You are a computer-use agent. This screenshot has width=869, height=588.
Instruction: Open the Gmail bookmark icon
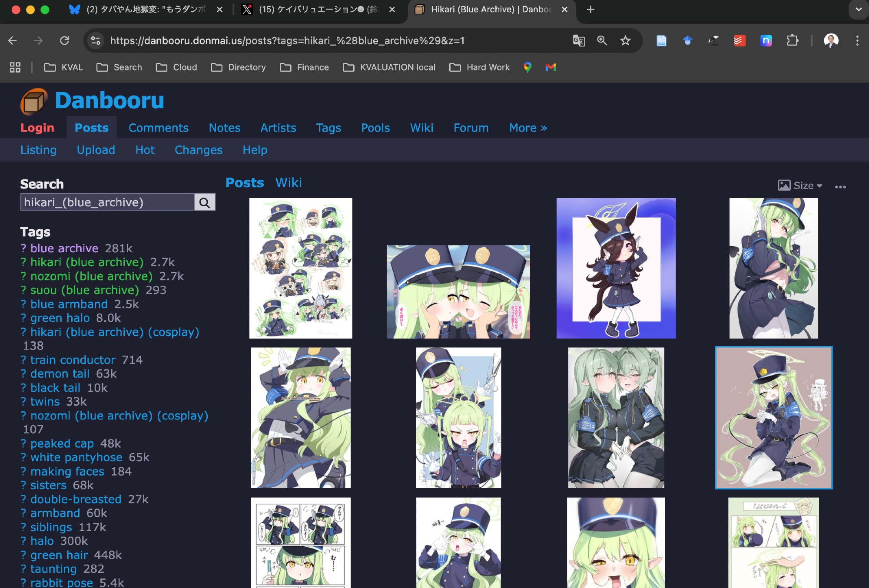point(551,67)
